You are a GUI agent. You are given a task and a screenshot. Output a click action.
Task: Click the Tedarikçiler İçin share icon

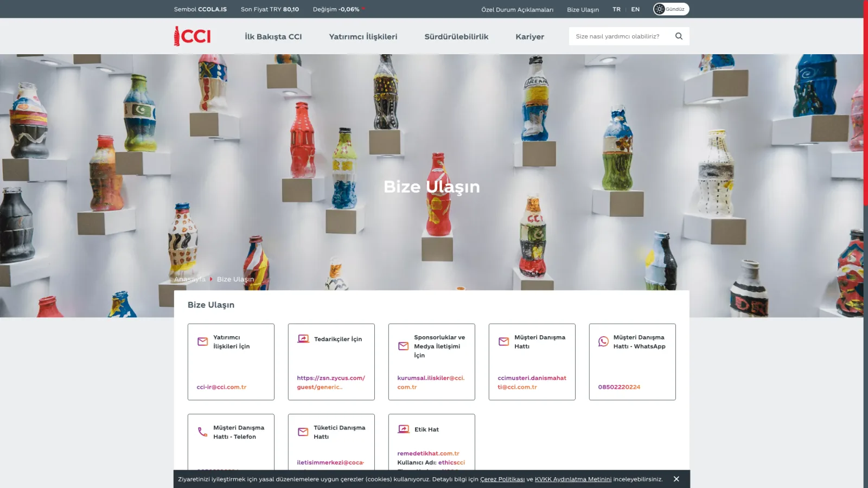click(303, 339)
